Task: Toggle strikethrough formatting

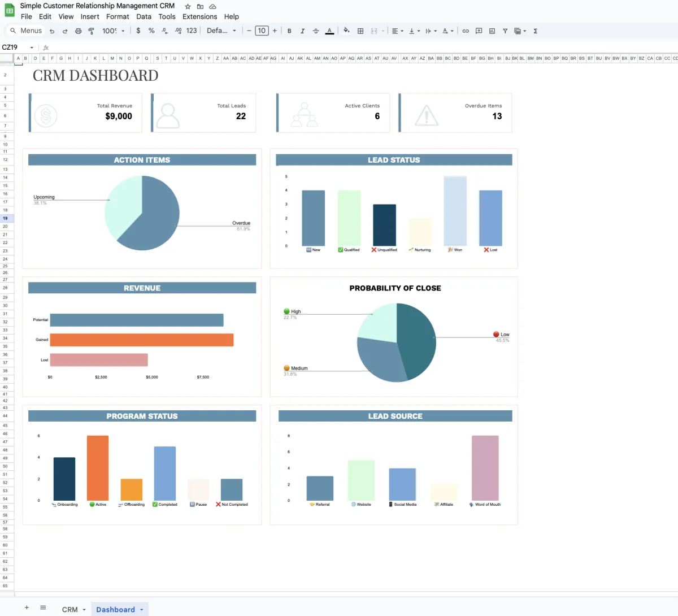Action: (316, 31)
